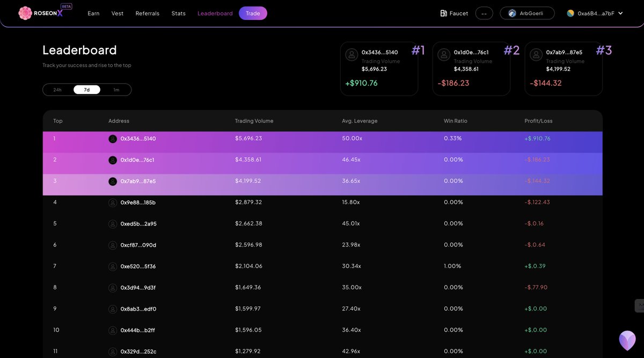Click the avatar icon of address 0x9e88...185b
The image size is (644, 358).
click(x=113, y=202)
